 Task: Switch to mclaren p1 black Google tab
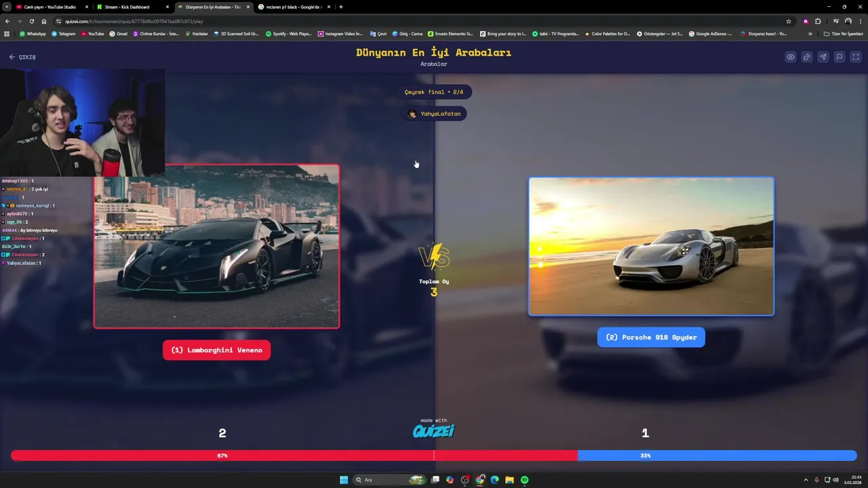[294, 7]
